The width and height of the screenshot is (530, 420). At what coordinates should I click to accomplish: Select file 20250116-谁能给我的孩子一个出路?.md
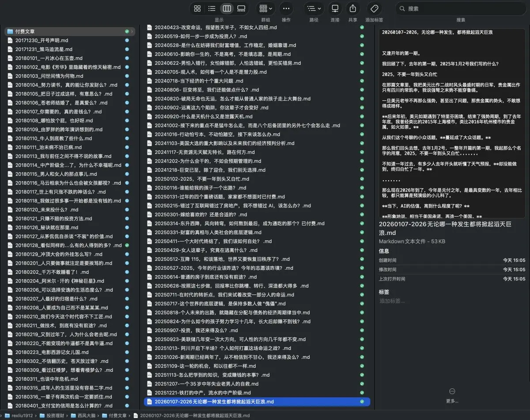click(257, 188)
